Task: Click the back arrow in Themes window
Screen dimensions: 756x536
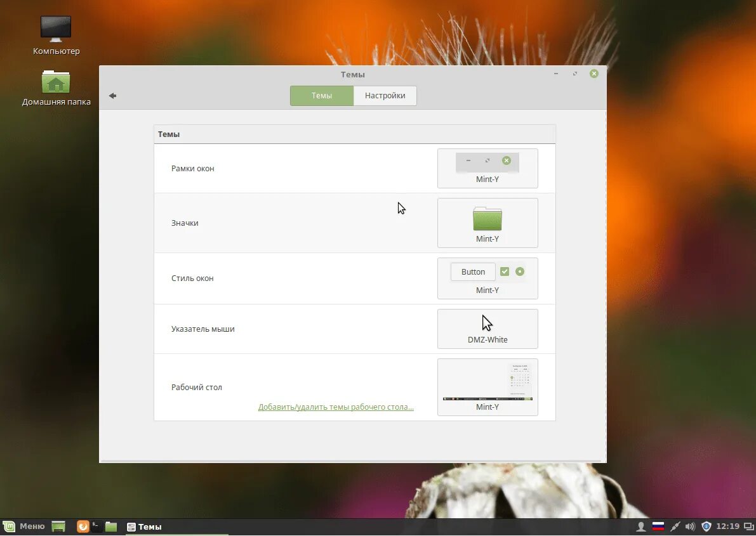Action: tap(113, 95)
